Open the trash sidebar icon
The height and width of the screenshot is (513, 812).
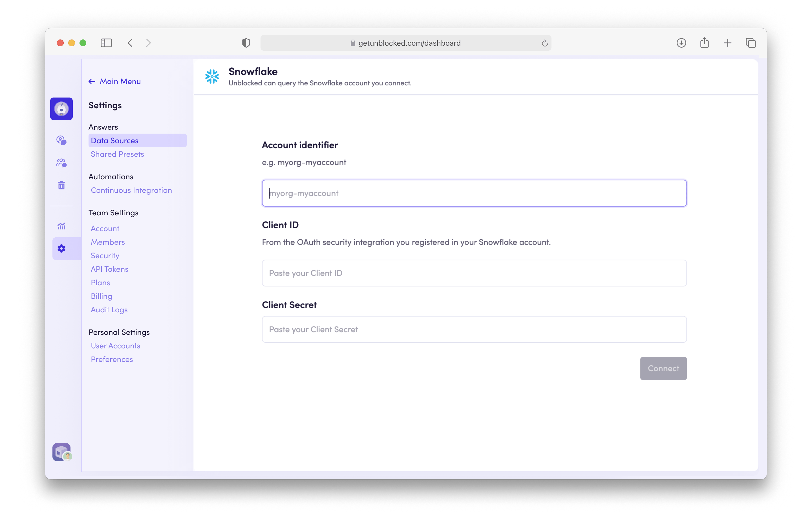pos(61,185)
